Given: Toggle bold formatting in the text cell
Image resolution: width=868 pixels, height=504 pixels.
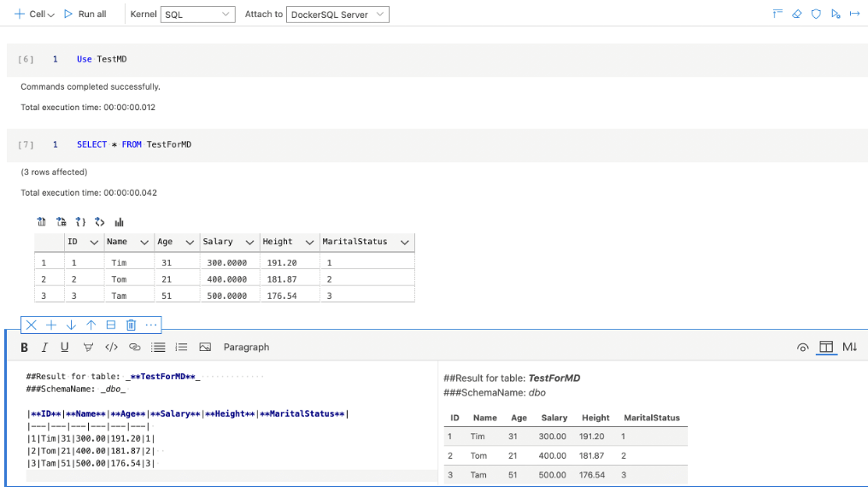Looking at the screenshot, I should pos(24,347).
